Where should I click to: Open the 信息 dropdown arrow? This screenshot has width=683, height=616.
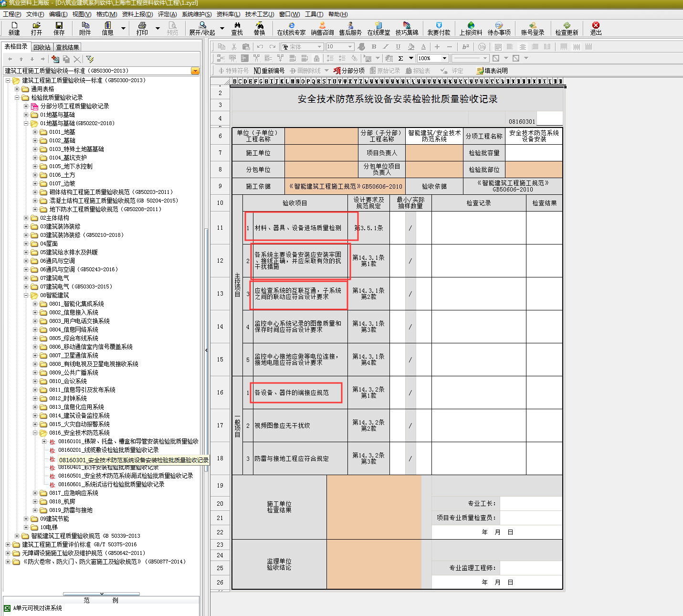coord(123,28)
